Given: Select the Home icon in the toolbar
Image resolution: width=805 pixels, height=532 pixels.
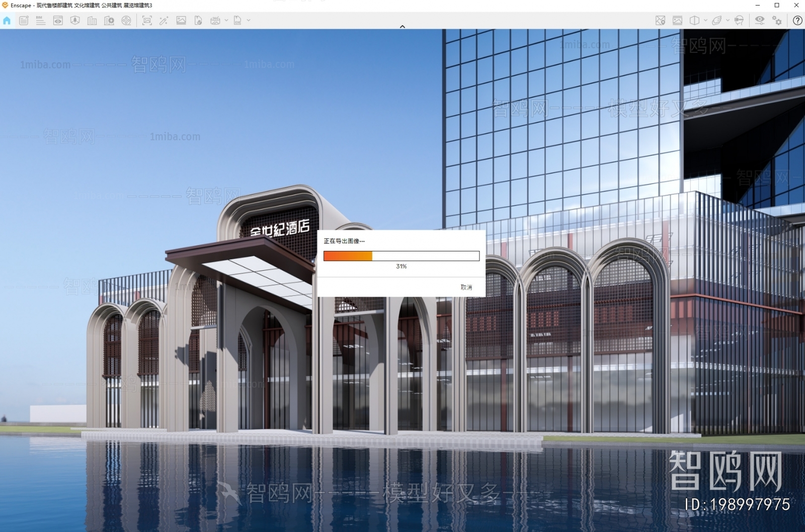Looking at the screenshot, I should (7, 21).
